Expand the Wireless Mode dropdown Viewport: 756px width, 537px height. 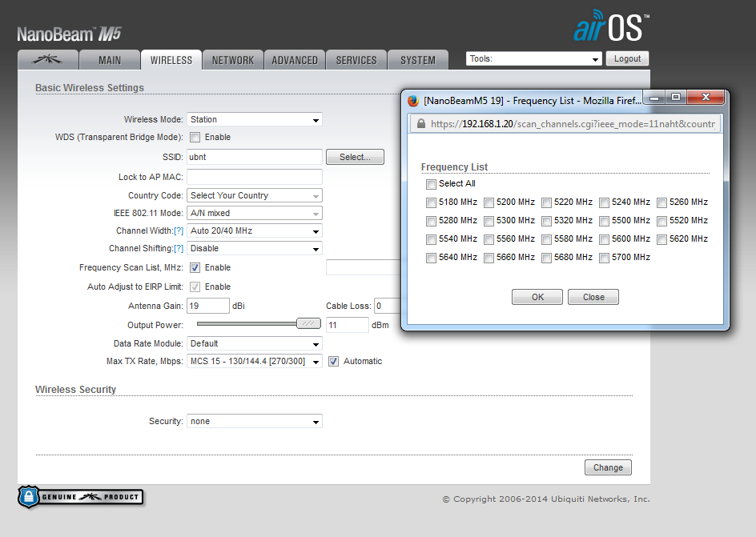click(x=255, y=119)
